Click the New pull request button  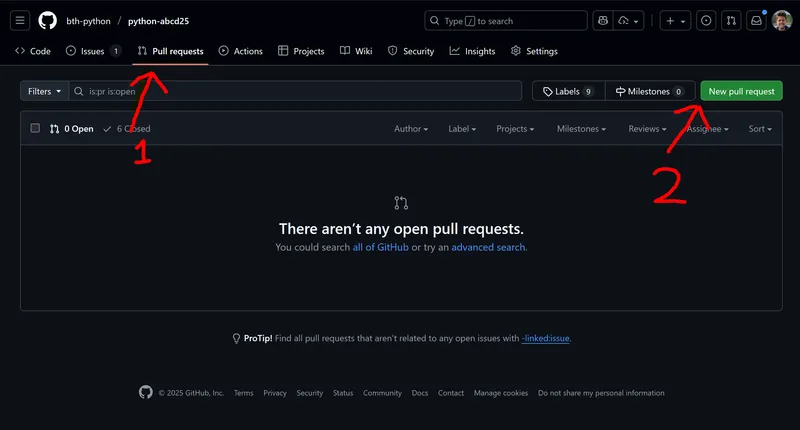(741, 91)
